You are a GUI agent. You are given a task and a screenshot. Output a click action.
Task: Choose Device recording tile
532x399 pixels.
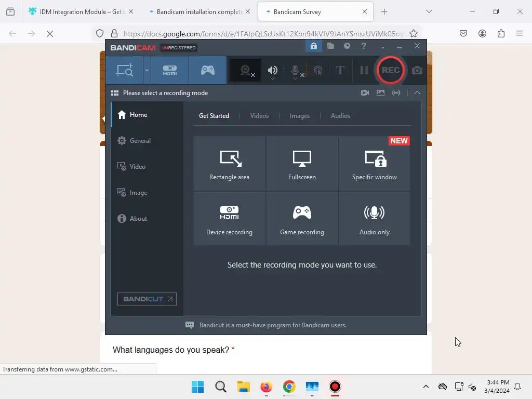(x=229, y=219)
